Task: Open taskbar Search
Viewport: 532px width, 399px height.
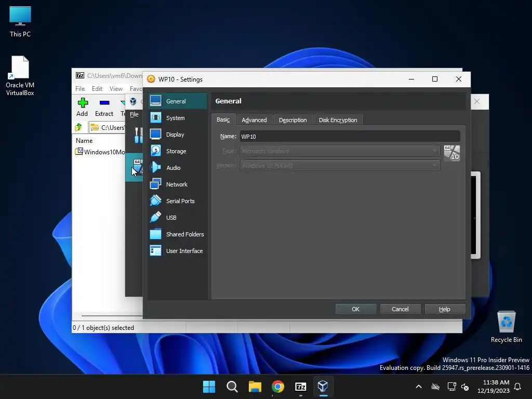Action: [232, 387]
